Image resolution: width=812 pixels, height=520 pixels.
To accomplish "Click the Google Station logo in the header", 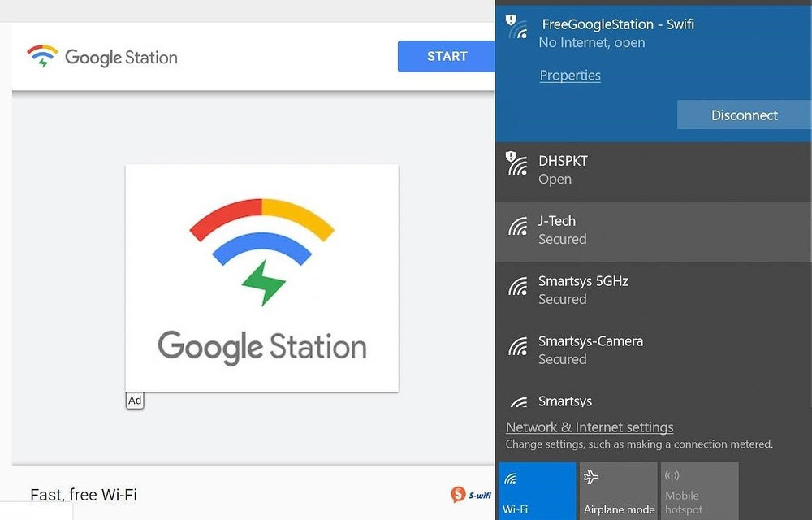I will click(x=101, y=57).
